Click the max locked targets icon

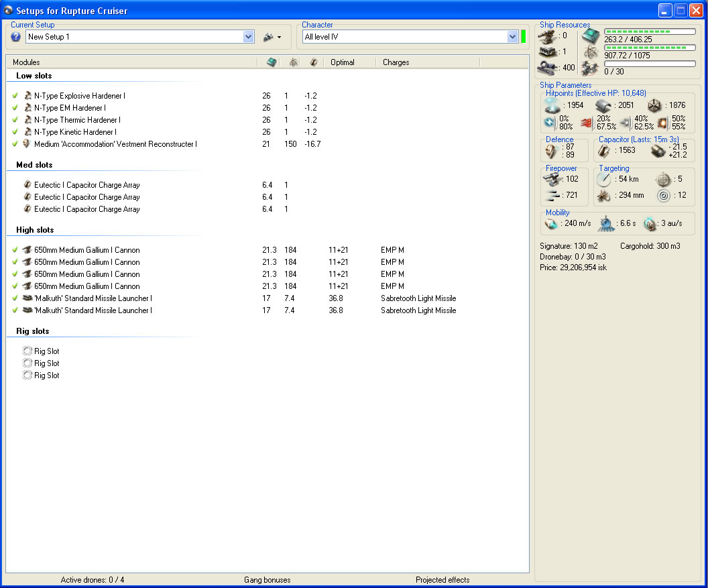pyautogui.click(x=663, y=180)
